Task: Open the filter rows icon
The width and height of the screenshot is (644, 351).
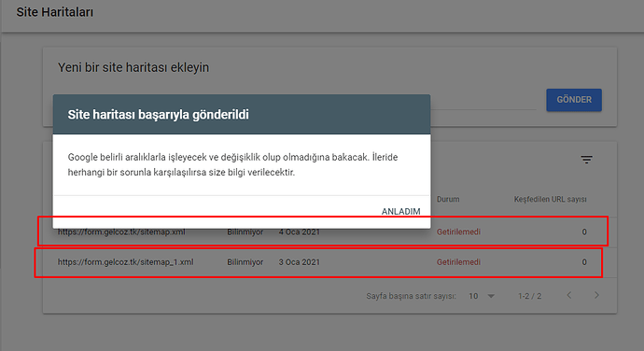Action: pyautogui.click(x=586, y=160)
